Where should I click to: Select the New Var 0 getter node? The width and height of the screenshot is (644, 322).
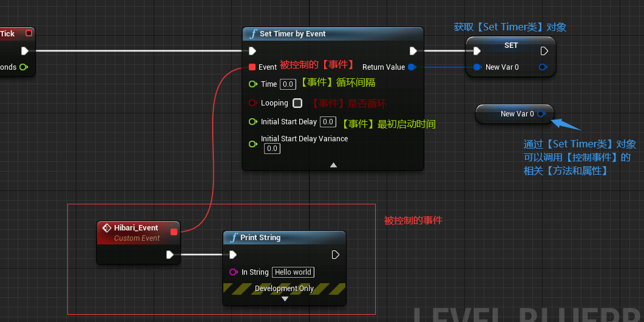[x=515, y=113]
